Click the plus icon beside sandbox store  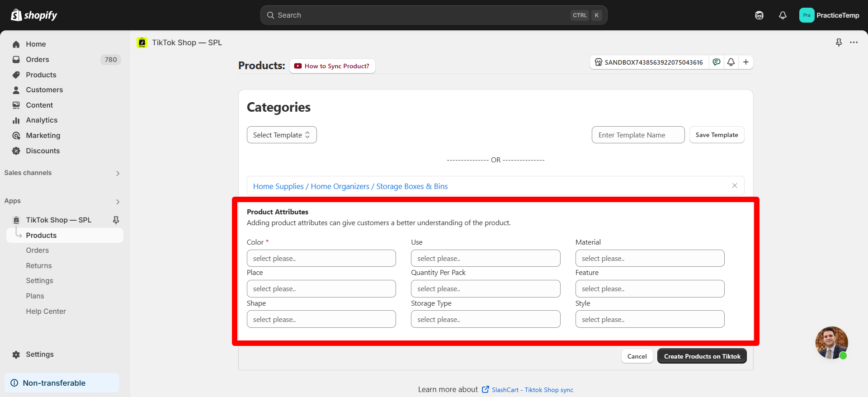[746, 62]
